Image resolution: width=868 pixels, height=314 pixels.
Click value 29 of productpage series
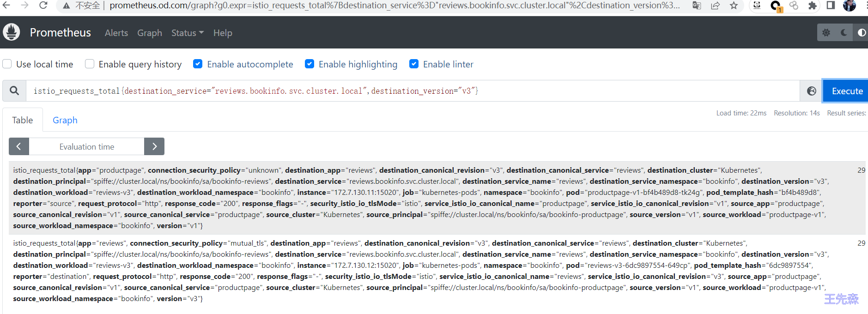click(861, 170)
